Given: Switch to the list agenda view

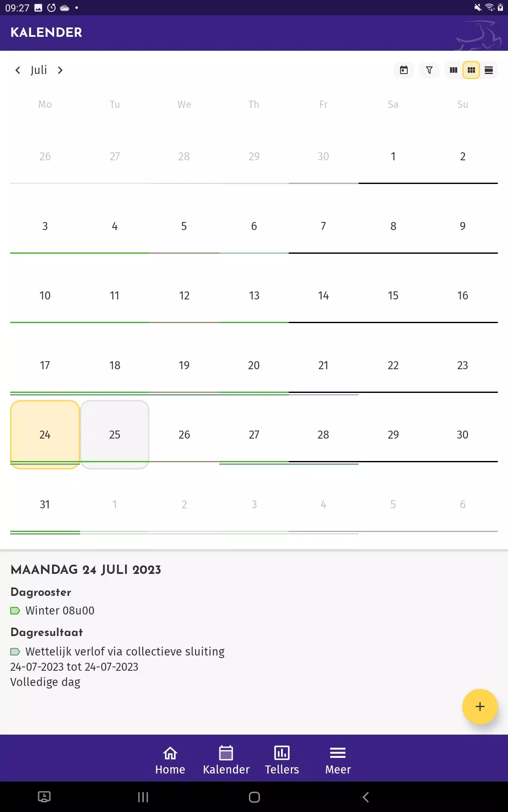Looking at the screenshot, I should pyautogui.click(x=489, y=70).
